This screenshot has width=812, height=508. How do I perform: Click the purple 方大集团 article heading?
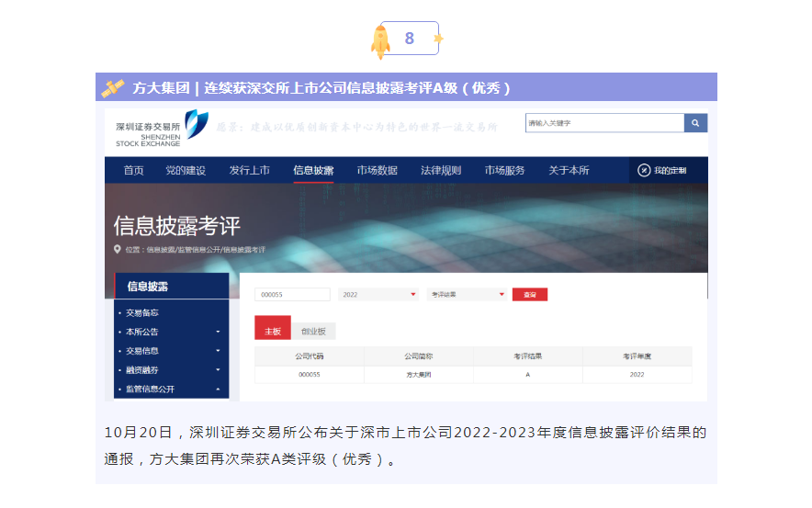click(x=321, y=88)
